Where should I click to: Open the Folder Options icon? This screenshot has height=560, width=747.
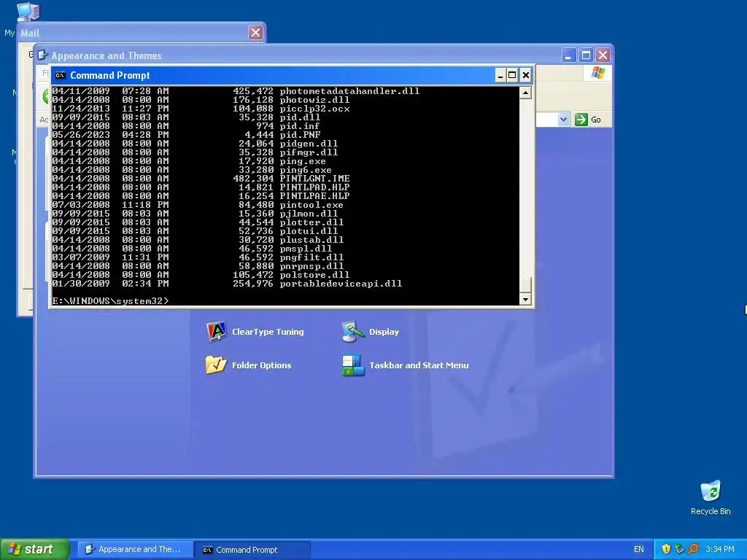pyautogui.click(x=216, y=365)
